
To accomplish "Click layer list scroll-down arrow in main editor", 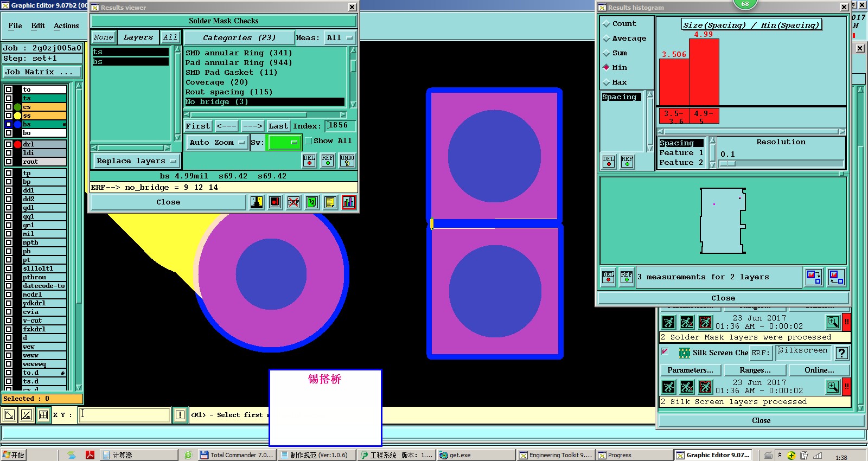I will point(79,387).
